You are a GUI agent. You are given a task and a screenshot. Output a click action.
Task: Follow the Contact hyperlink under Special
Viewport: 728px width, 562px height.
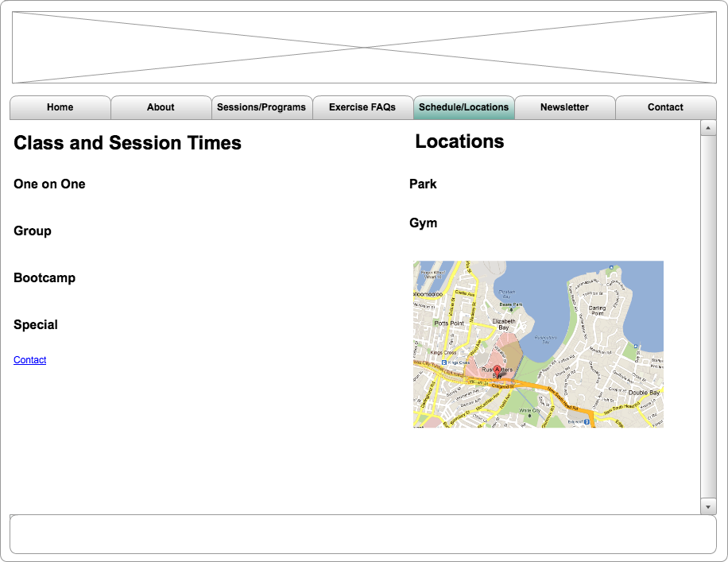click(x=29, y=359)
